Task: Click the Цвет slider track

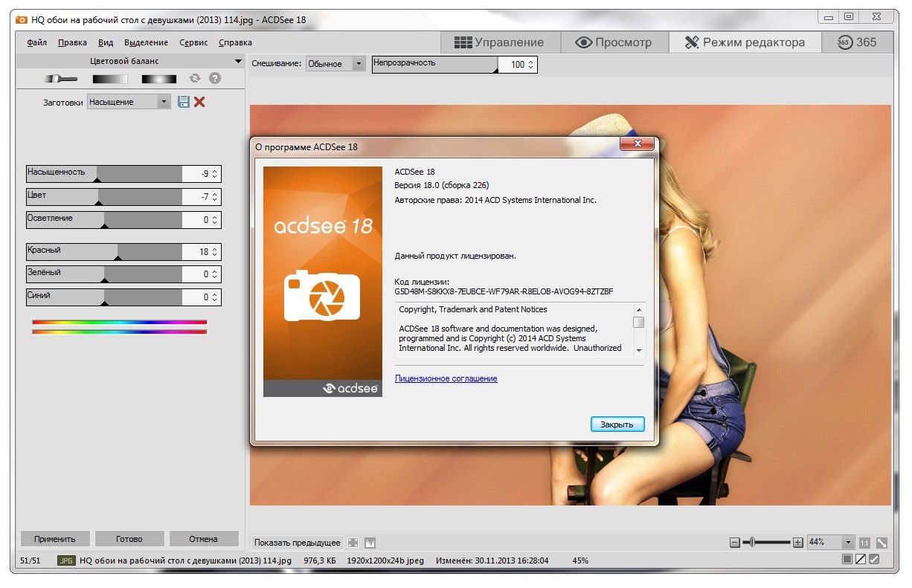Action: 104,197
